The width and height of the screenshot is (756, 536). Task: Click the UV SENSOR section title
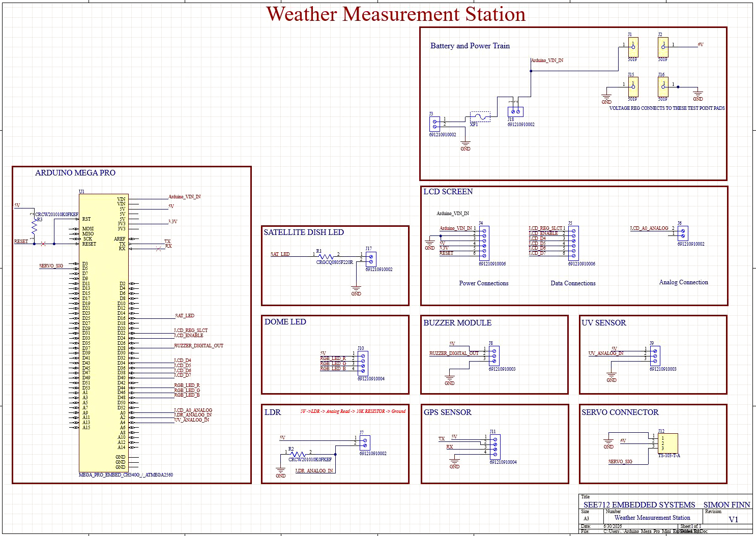604,323
